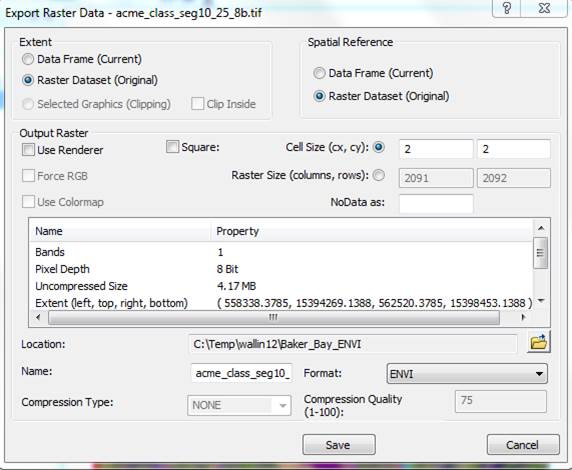Click the help question mark button
The image size is (572, 470).
[x=507, y=8]
